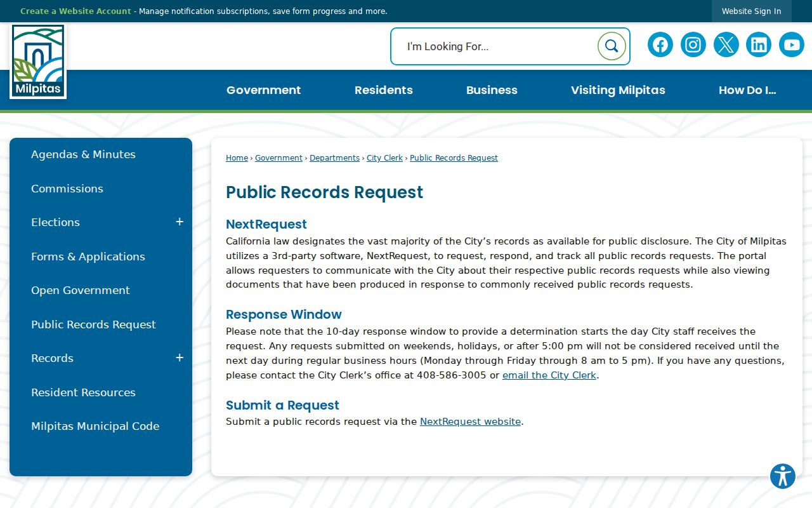Click the Public Records Request page title
The image size is (812, 508).
(x=324, y=192)
